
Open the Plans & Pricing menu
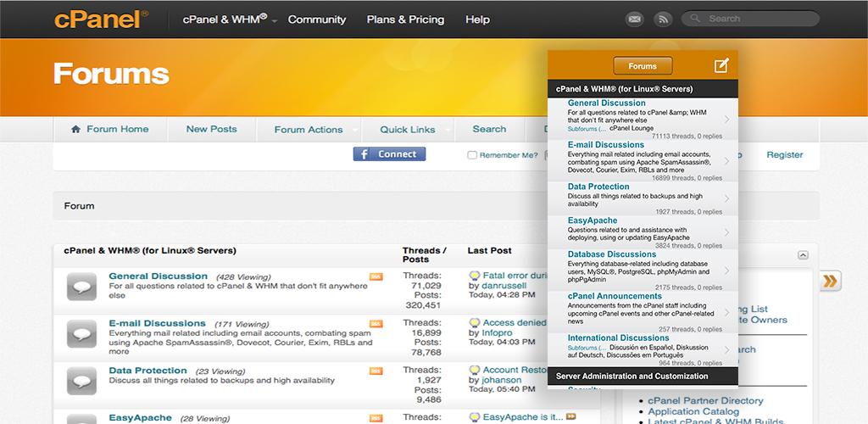(405, 20)
